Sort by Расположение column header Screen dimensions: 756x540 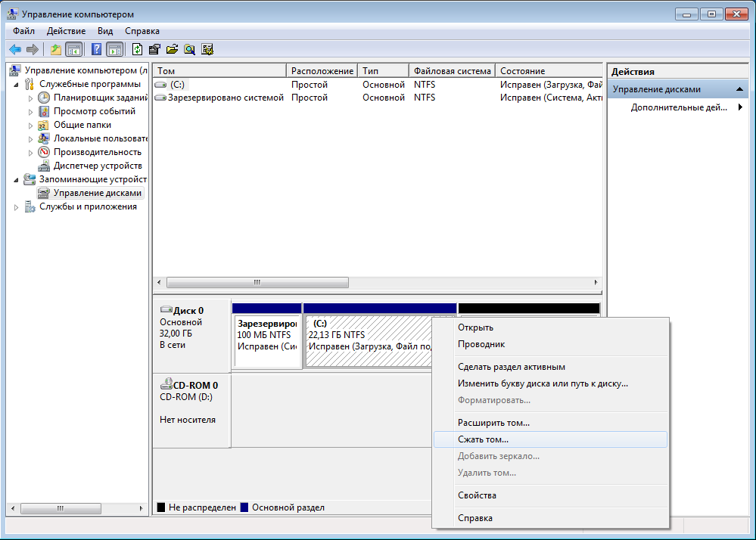pyautogui.click(x=322, y=71)
